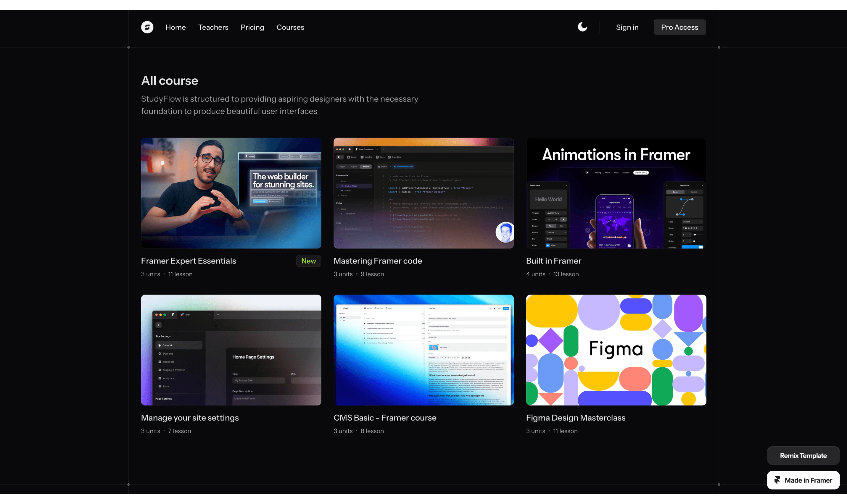The height and width of the screenshot is (504, 847).
Task: Click the Manage your site settings title
Action: [x=190, y=418]
